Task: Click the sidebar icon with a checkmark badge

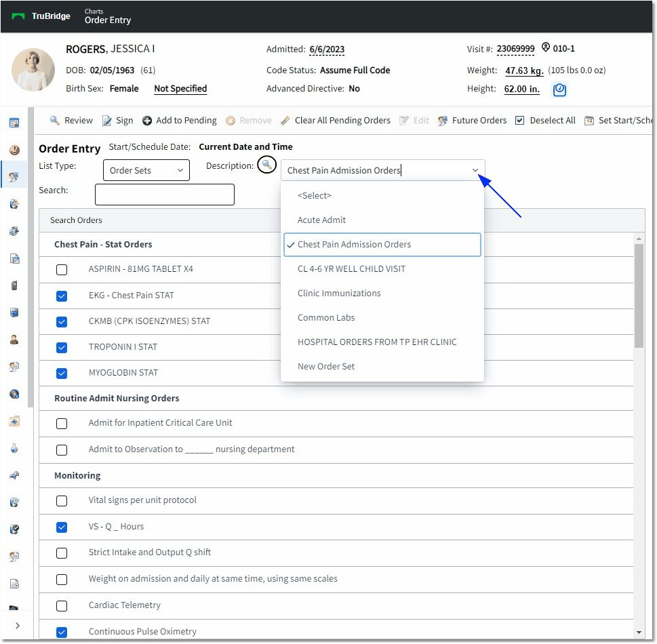Action: pyautogui.click(x=14, y=529)
